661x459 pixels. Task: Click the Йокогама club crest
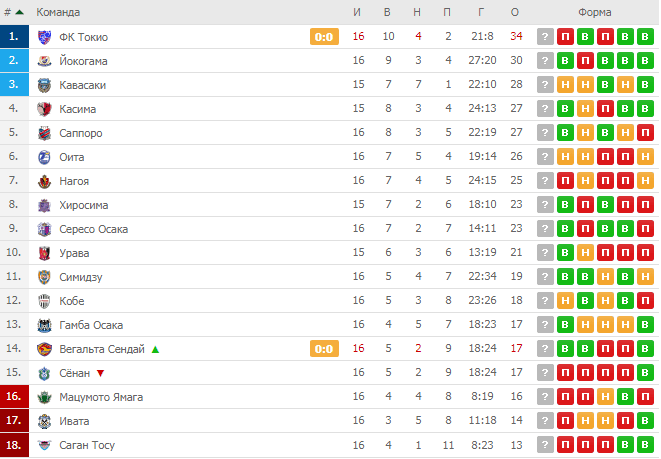[44, 61]
